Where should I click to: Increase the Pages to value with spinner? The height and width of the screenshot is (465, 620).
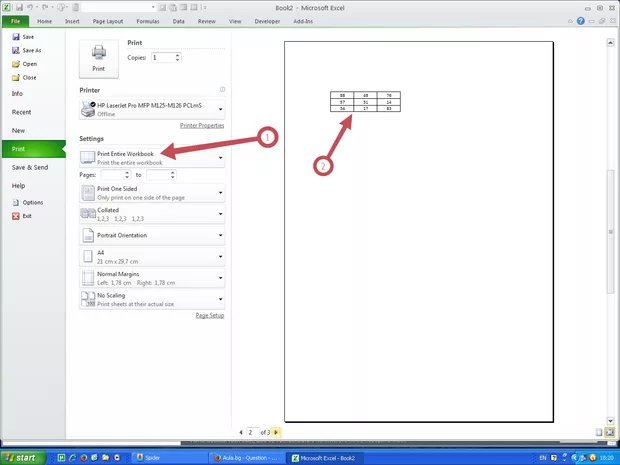coord(173,172)
